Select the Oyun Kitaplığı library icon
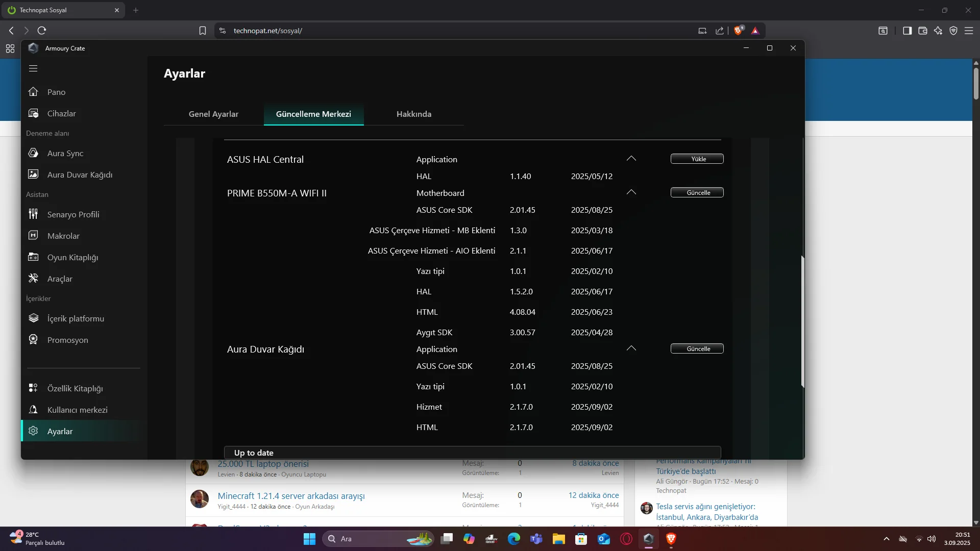 33,257
